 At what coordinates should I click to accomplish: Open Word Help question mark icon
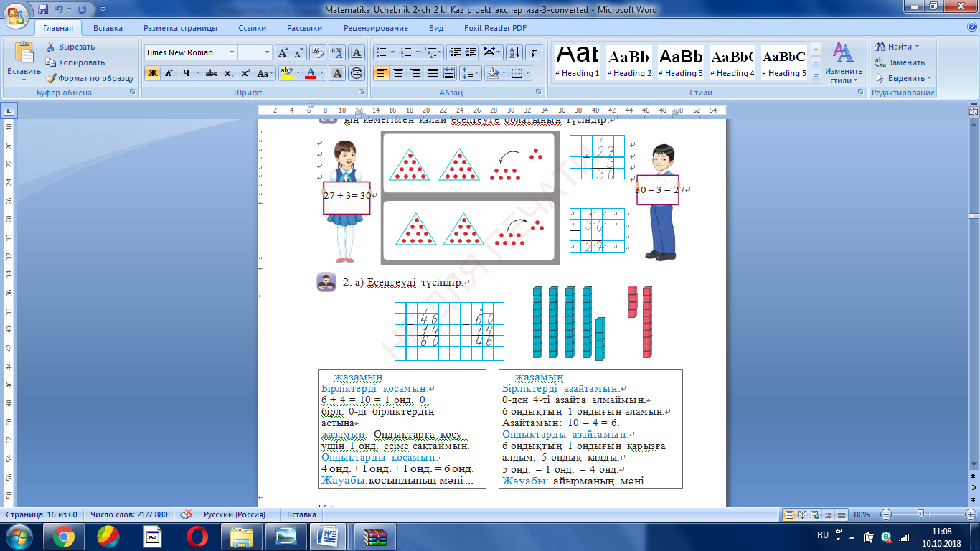(971, 28)
